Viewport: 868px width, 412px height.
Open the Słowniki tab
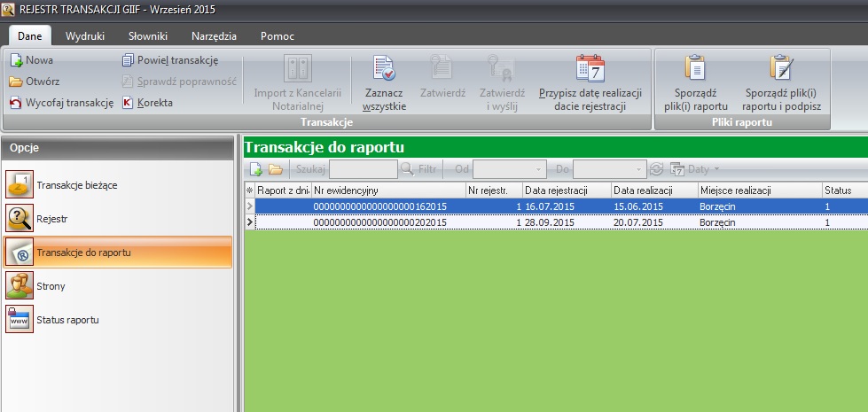(148, 36)
